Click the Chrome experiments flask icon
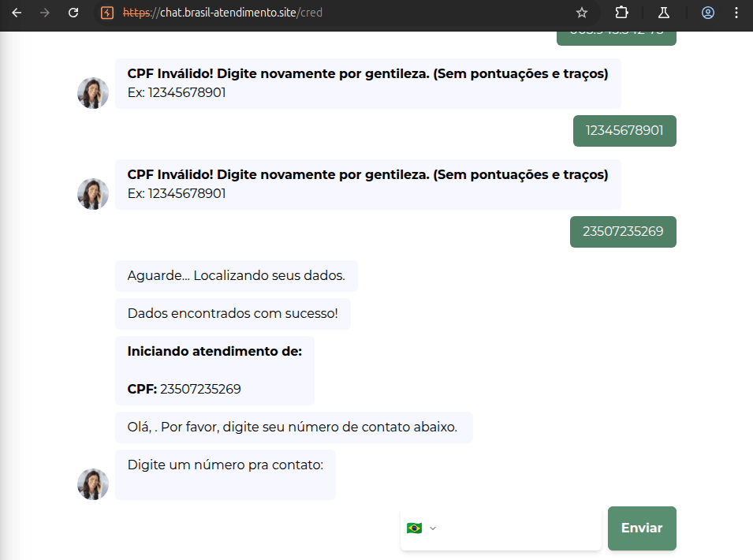753x560 pixels. (663, 13)
